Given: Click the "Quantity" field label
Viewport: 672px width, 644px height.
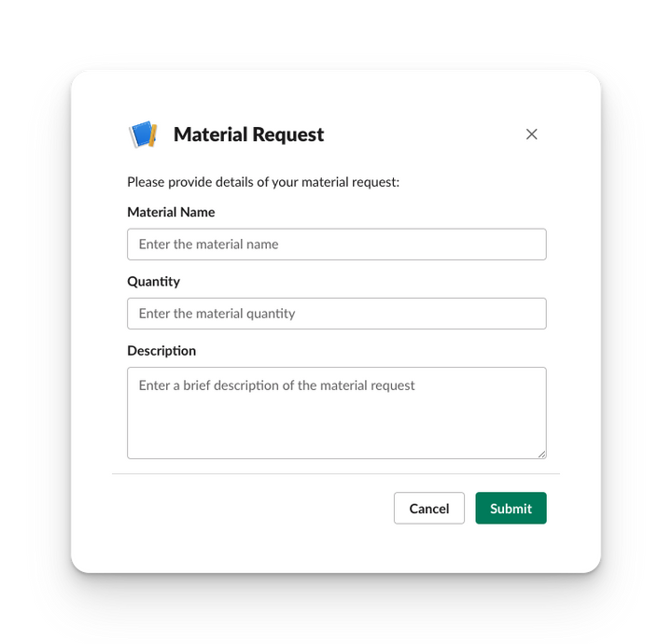Looking at the screenshot, I should 153,281.
